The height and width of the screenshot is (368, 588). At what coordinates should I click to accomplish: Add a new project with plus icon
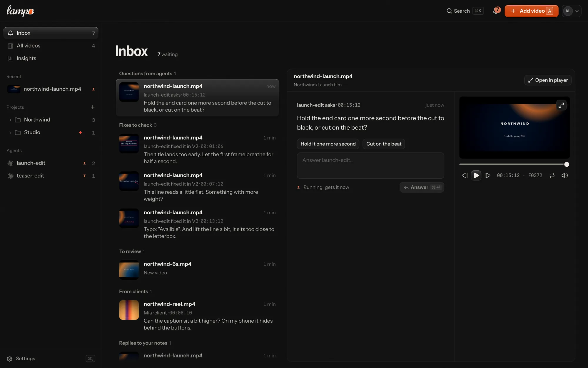coord(93,107)
